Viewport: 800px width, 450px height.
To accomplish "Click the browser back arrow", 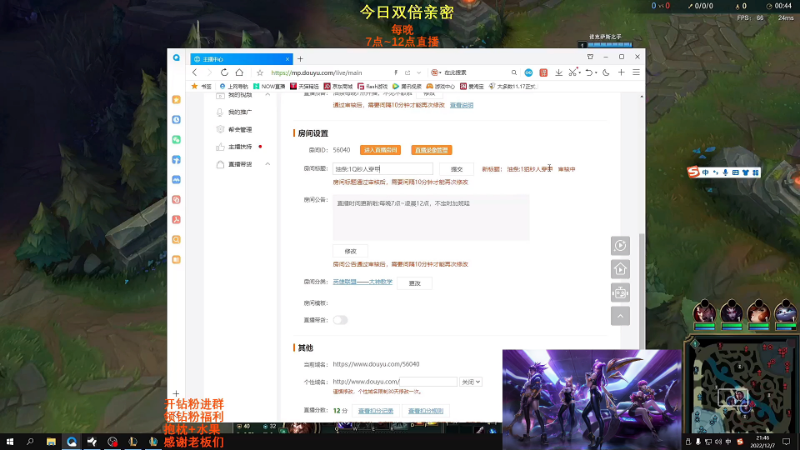I will pos(195,72).
